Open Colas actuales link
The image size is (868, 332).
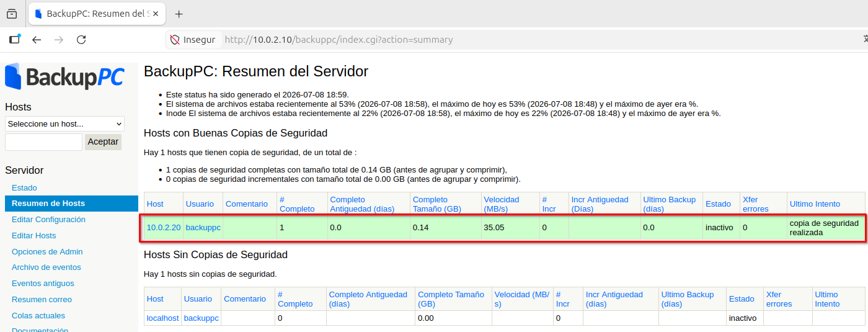pos(38,316)
